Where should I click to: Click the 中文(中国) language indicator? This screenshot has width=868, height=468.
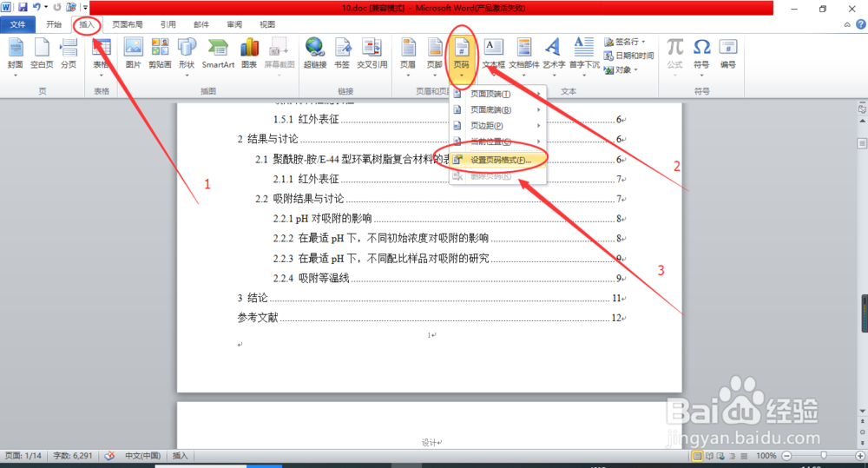142,456
